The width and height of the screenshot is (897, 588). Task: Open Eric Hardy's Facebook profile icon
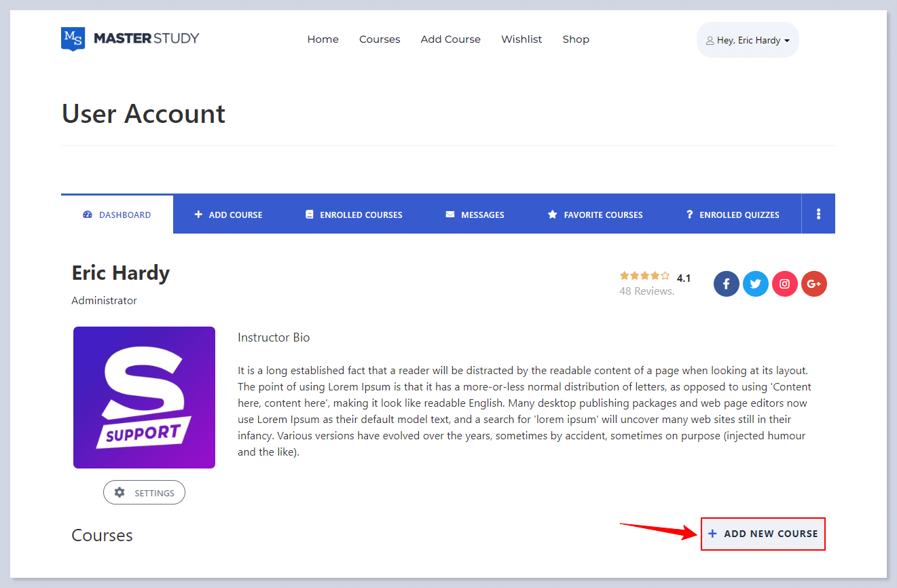[x=726, y=284]
